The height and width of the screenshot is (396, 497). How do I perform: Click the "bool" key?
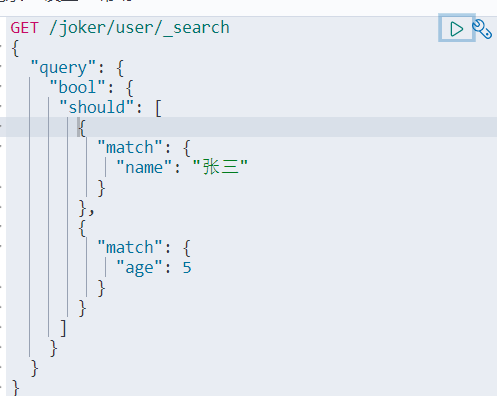pos(77,88)
